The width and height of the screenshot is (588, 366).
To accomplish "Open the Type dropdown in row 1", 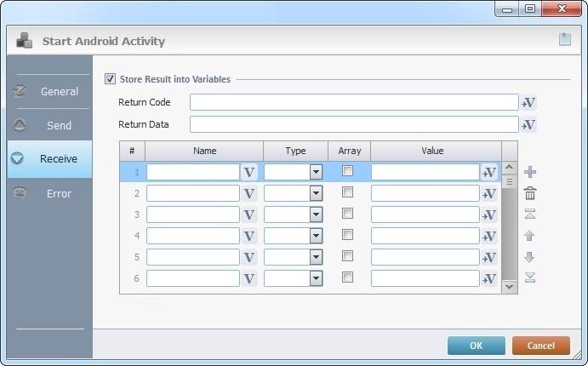I will coord(316,172).
